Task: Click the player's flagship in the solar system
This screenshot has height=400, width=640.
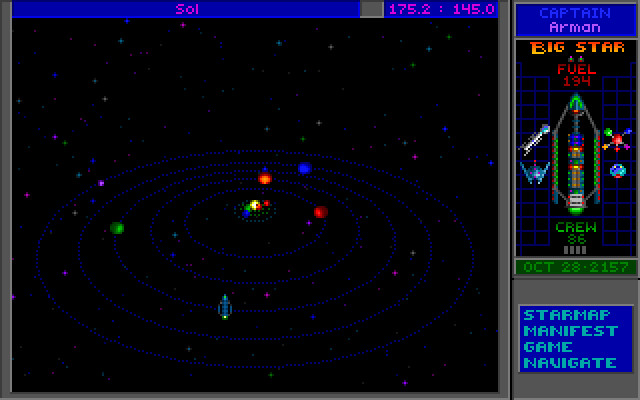Action: pos(225,307)
